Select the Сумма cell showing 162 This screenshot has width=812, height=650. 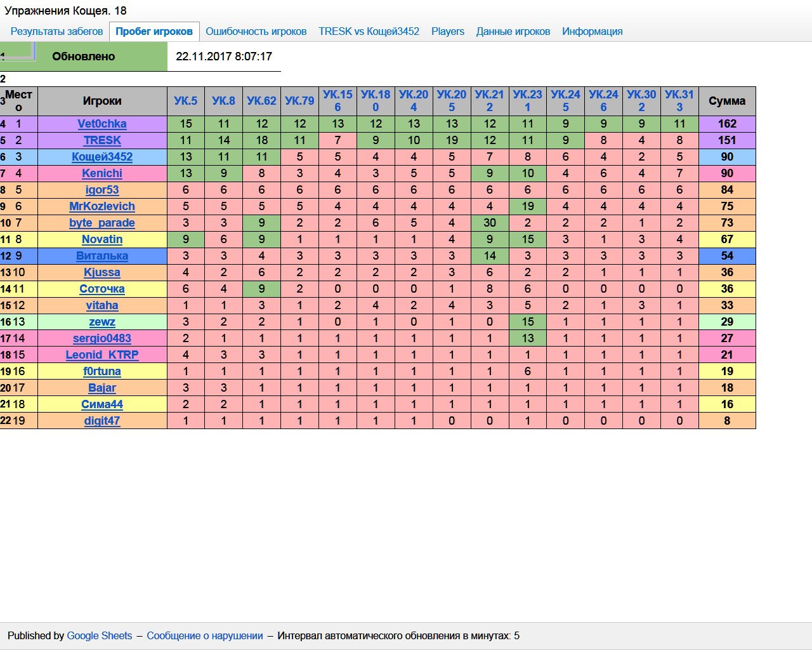point(727,124)
